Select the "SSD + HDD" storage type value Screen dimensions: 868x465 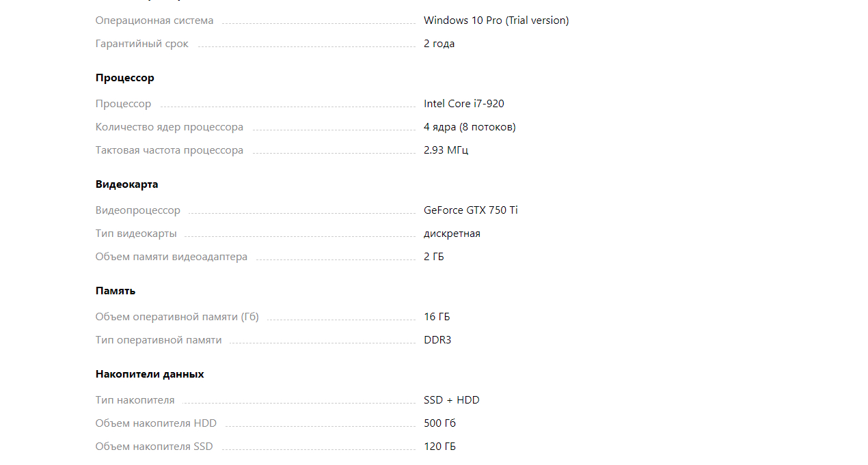[452, 400]
